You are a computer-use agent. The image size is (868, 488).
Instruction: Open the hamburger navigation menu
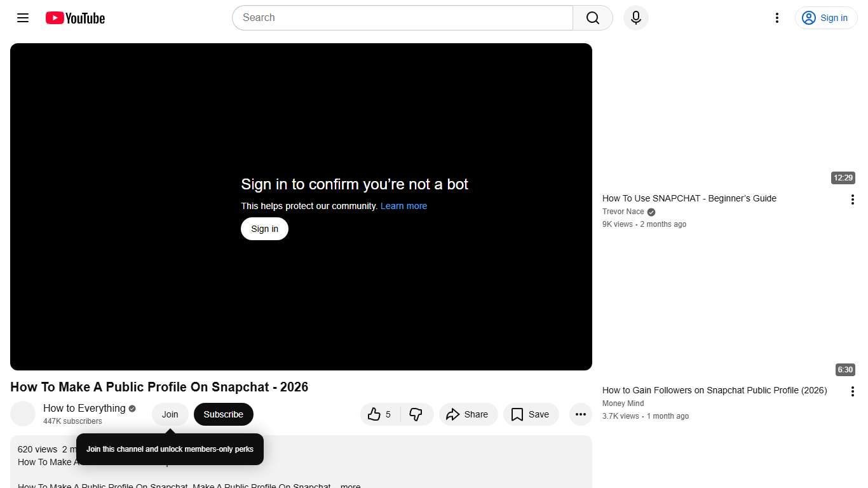(x=22, y=18)
